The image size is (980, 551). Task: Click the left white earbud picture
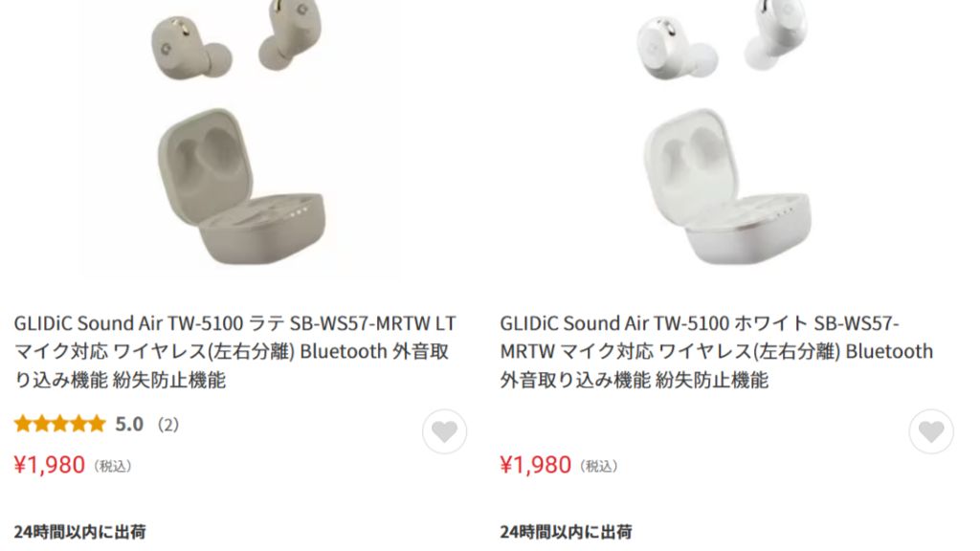677,48
